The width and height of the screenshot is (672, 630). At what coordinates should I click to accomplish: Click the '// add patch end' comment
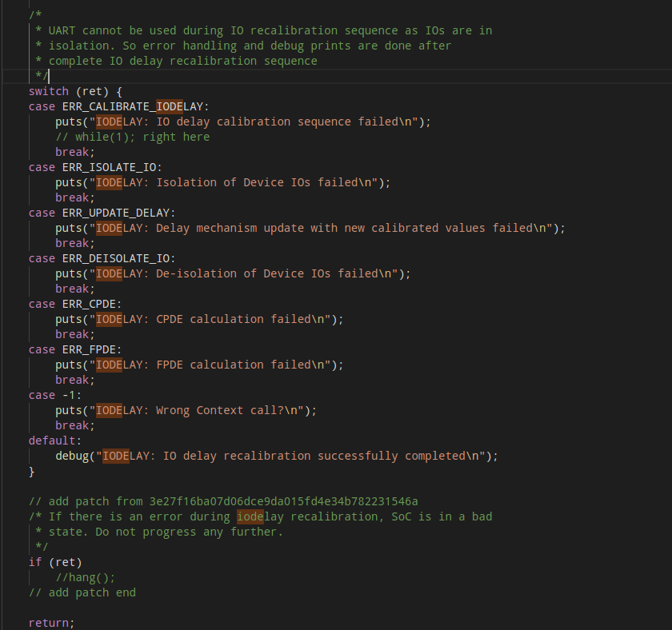point(82,593)
